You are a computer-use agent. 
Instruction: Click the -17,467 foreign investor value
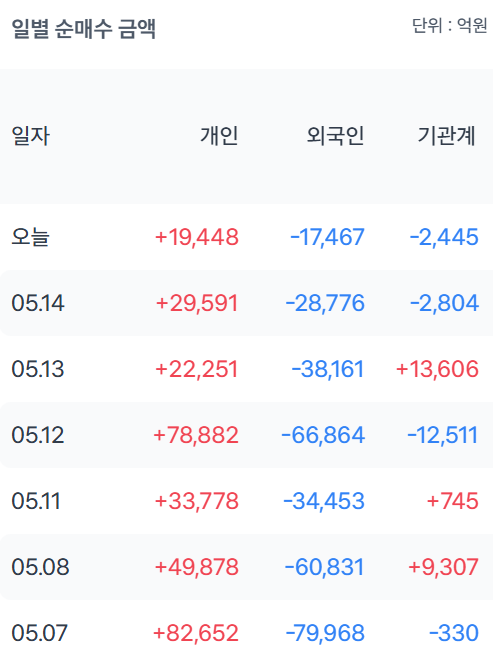point(328,237)
